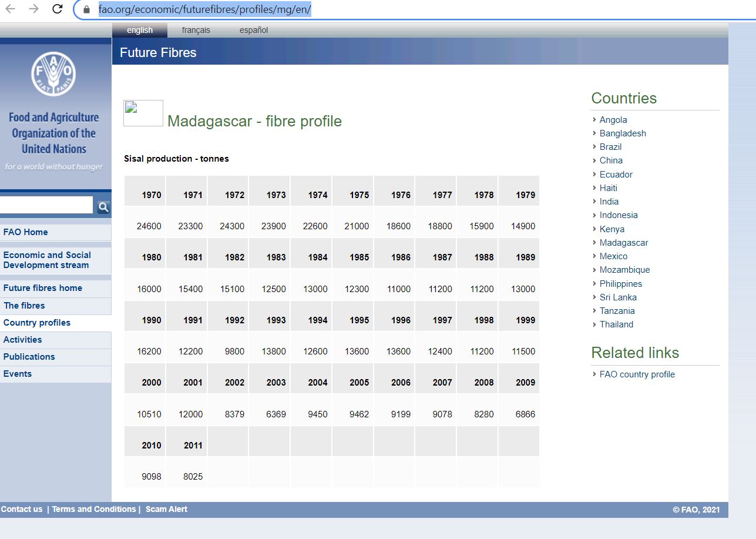Click the search magnifier button
The width and height of the screenshot is (756, 539).
pos(103,206)
